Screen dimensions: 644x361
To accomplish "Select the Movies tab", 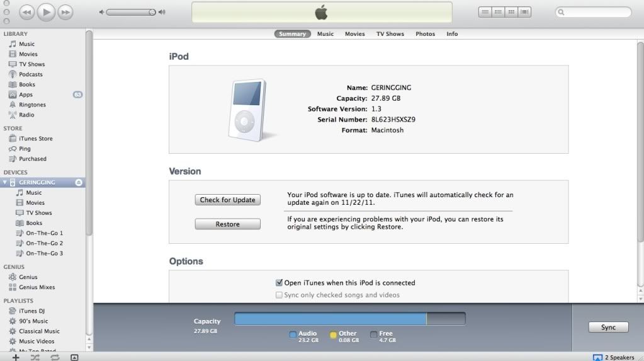I will (x=355, y=34).
